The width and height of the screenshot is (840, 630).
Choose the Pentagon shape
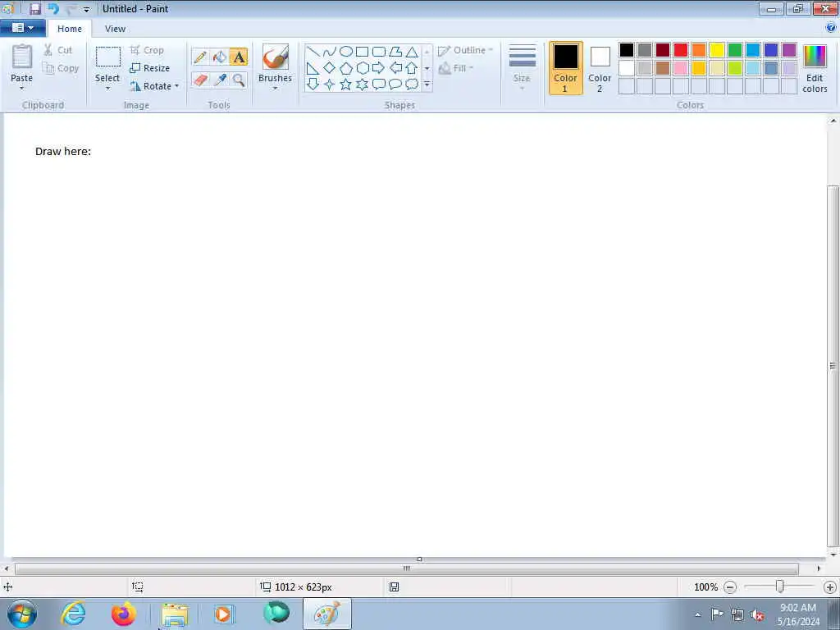[346, 68]
